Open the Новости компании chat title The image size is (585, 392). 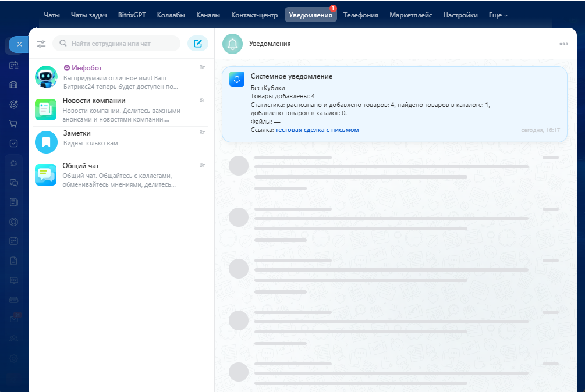pyautogui.click(x=94, y=101)
